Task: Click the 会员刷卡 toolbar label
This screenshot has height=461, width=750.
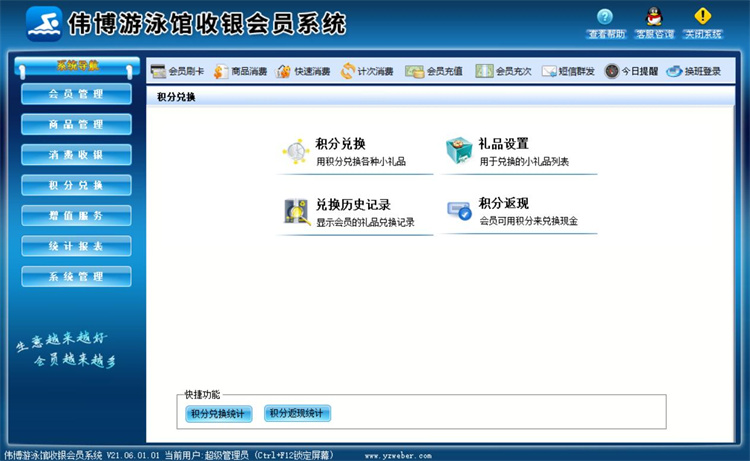Action: (x=186, y=71)
